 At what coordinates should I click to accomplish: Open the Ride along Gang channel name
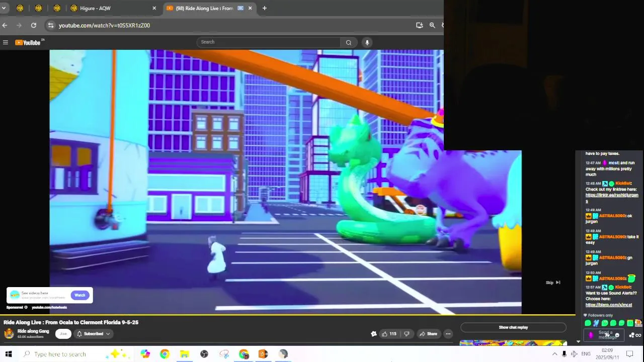(x=33, y=331)
